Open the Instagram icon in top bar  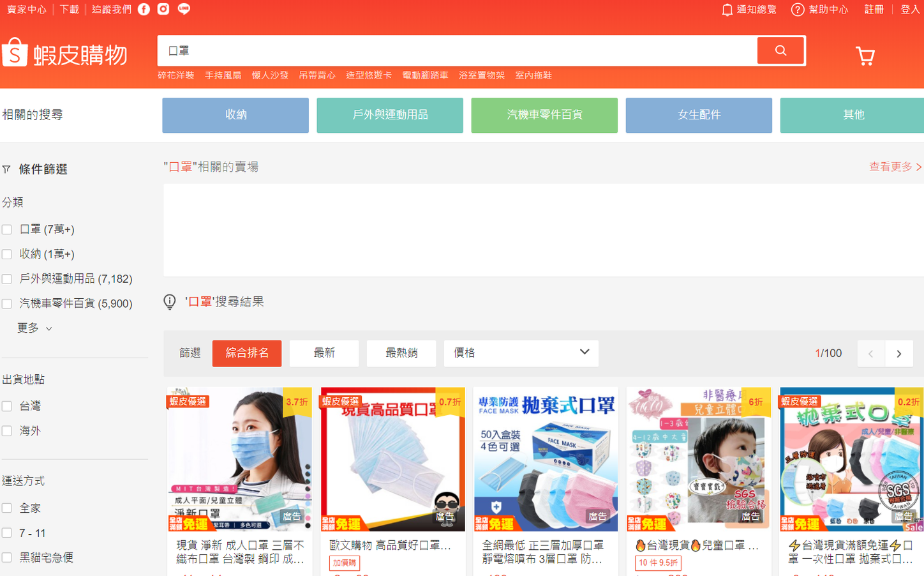(x=164, y=9)
